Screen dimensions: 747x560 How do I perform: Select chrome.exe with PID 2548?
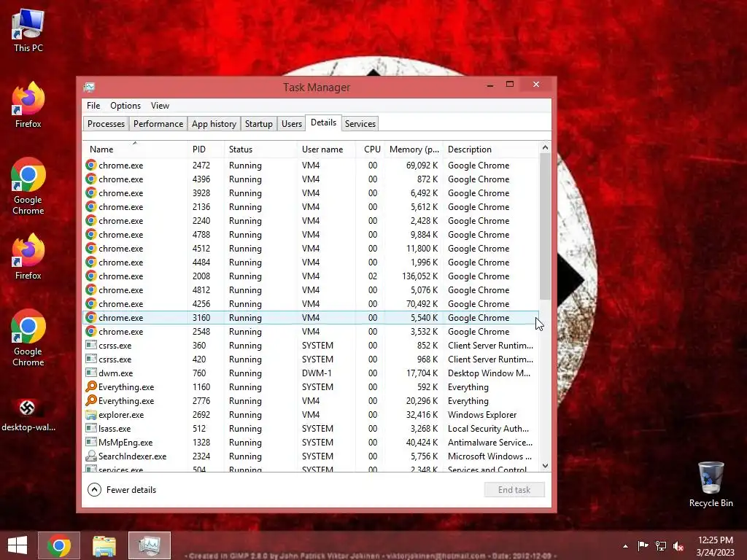tap(311, 332)
